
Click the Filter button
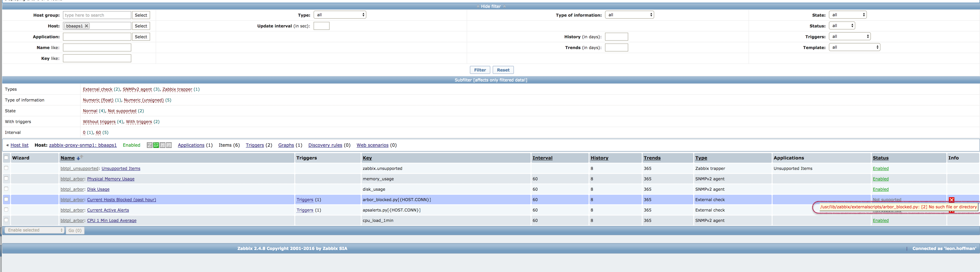click(480, 70)
